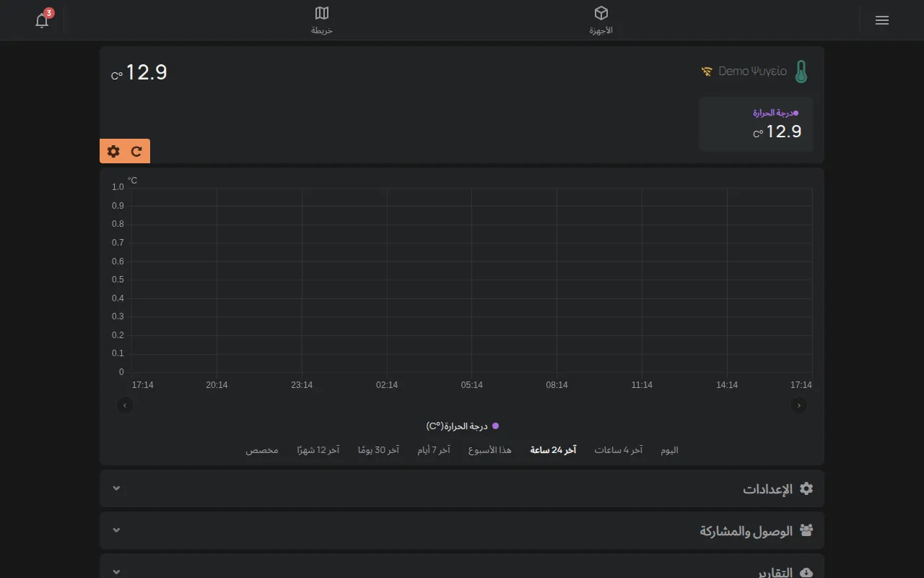Toggle the درجة الحرارة(°C) chart legend series
Image resolution: width=924 pixels, height=578 pixels.
(463, 426)
